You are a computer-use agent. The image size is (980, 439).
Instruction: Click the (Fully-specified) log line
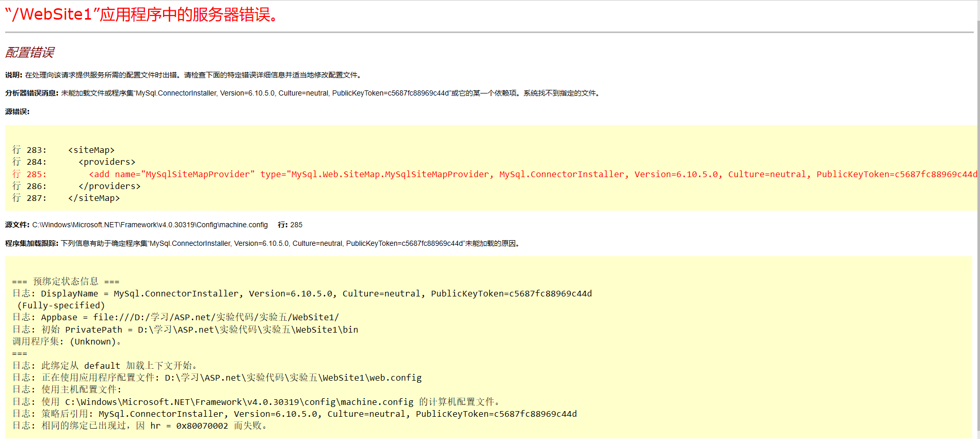click(61, 305)
